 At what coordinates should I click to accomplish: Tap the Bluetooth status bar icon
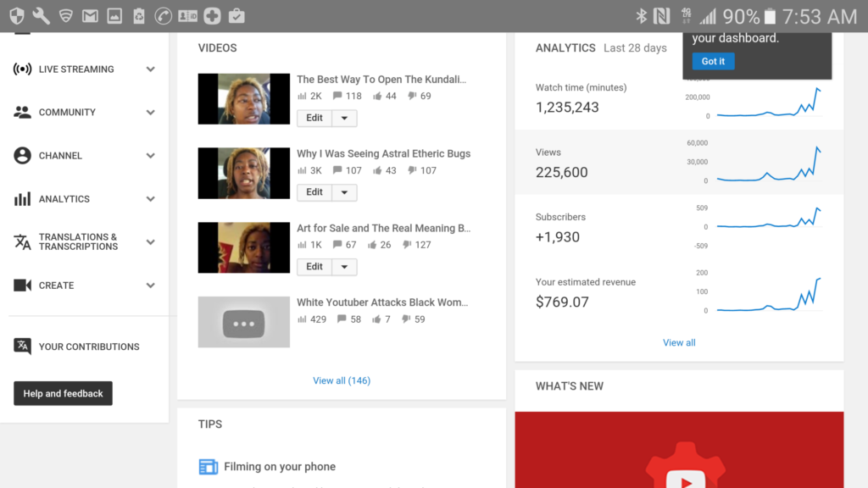pos(641,16)
